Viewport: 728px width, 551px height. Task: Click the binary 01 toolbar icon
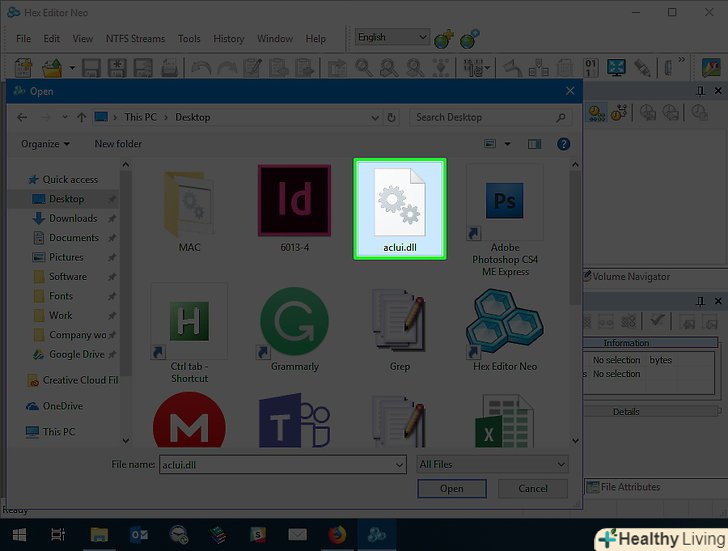591,68
